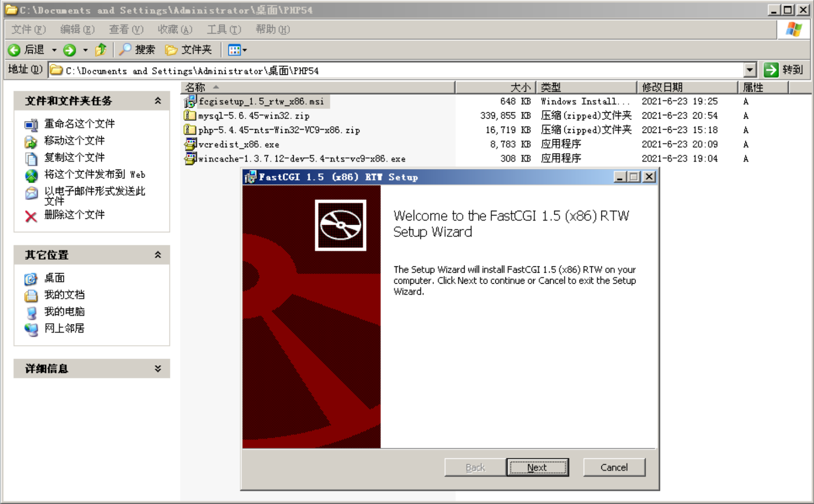Click the Rename this file (重命名这个文件) link
The height and width of the screenshot is (504, 814).
point(80,124)
